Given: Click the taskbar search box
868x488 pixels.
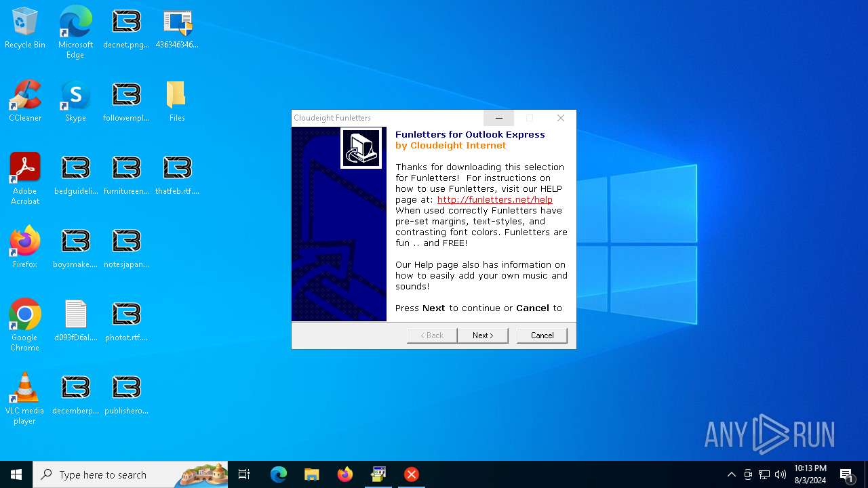Looking at the screenshot, I should point(130,474).
